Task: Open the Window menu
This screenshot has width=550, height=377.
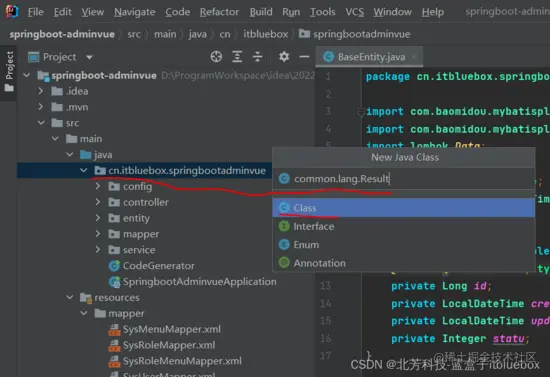Action: 392,12
